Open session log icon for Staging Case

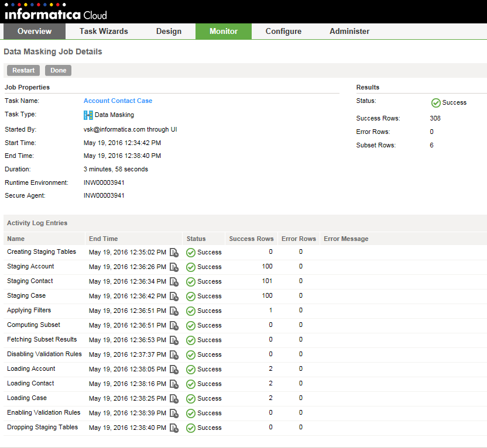click(x=174, y=297)
